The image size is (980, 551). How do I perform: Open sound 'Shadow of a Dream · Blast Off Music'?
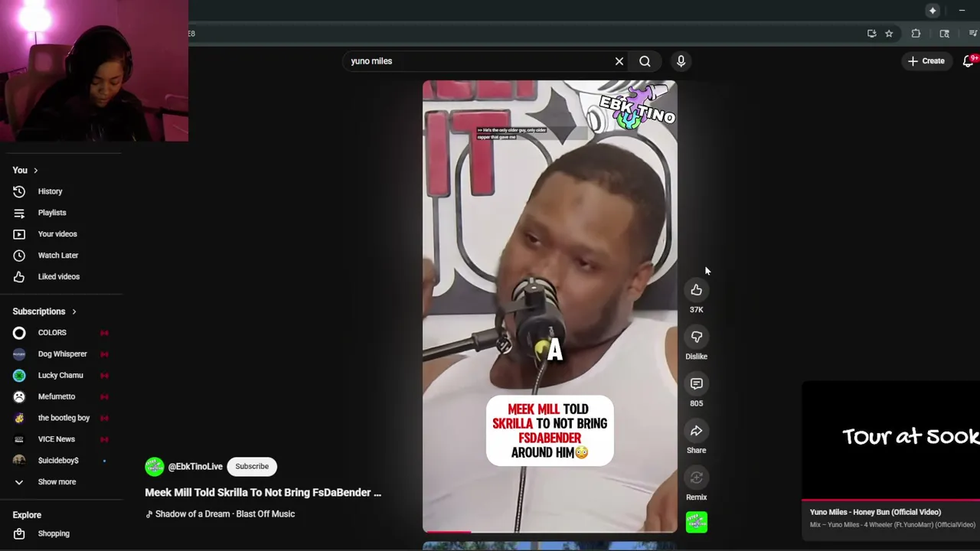(x=220, y=514)
